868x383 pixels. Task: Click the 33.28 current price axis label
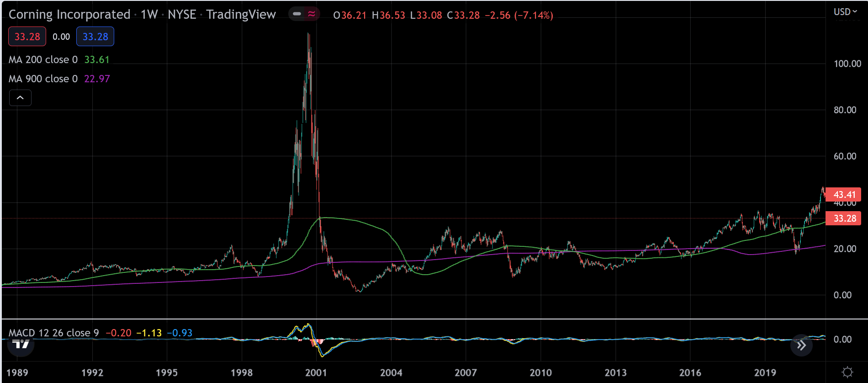pyautogui.click(x=843, y=218)
